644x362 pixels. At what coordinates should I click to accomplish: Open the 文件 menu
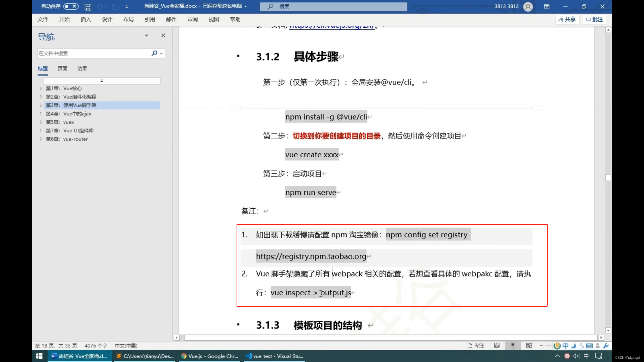click(43, 19)
